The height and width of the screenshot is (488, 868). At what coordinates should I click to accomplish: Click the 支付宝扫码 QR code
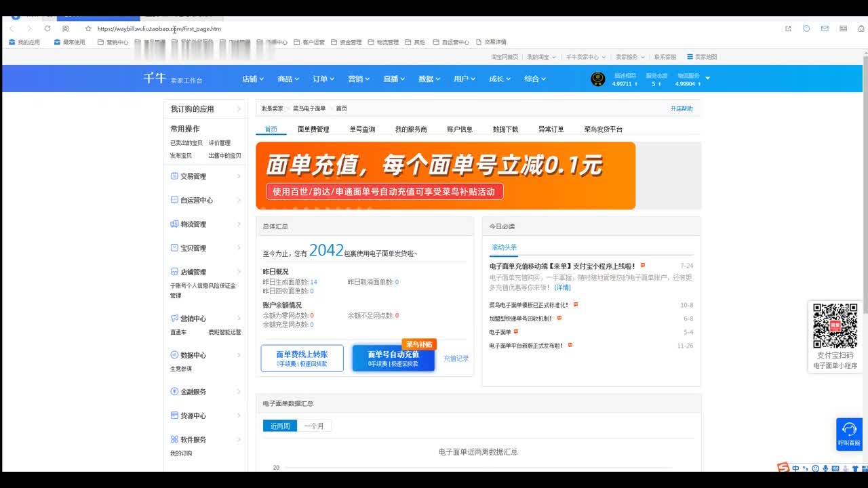835,326
